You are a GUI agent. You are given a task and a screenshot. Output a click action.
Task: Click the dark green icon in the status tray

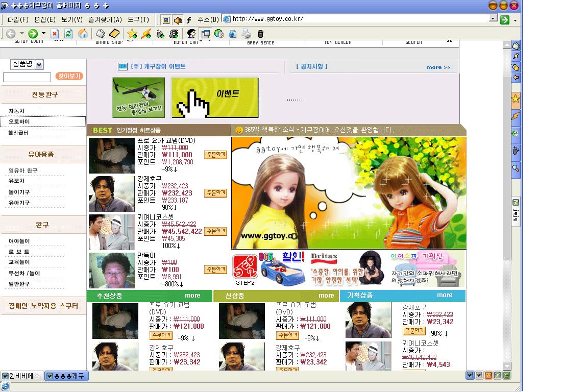(x=507, y=375)
